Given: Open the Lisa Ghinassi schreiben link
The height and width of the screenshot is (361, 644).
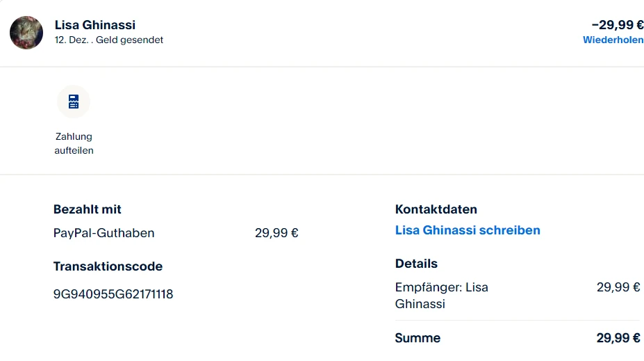Looking at the screenshot, I should [x=467, y=230].
